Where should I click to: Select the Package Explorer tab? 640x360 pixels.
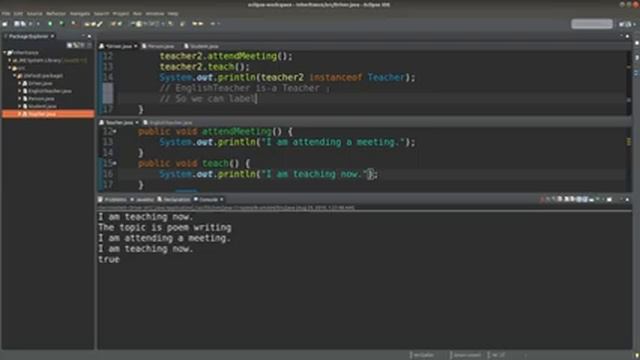[x=28, y=36]
